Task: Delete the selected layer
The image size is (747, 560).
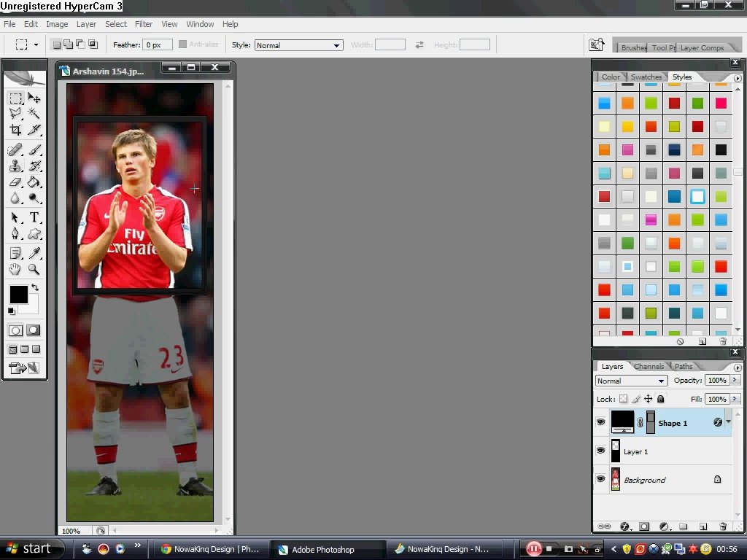Action: pos(723,526)
